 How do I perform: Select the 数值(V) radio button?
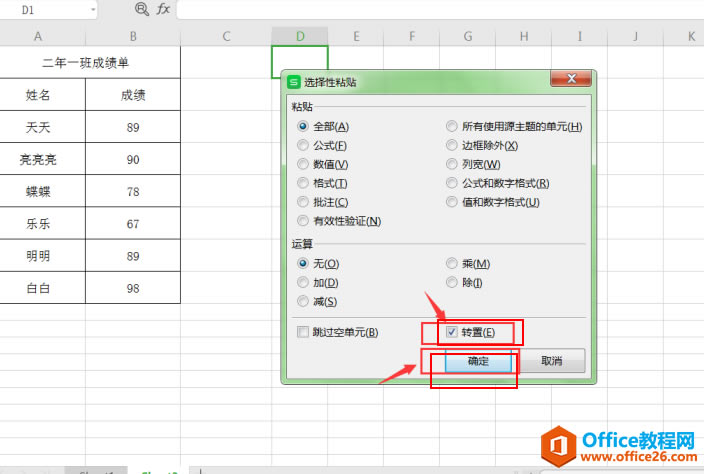pos(303,164)
